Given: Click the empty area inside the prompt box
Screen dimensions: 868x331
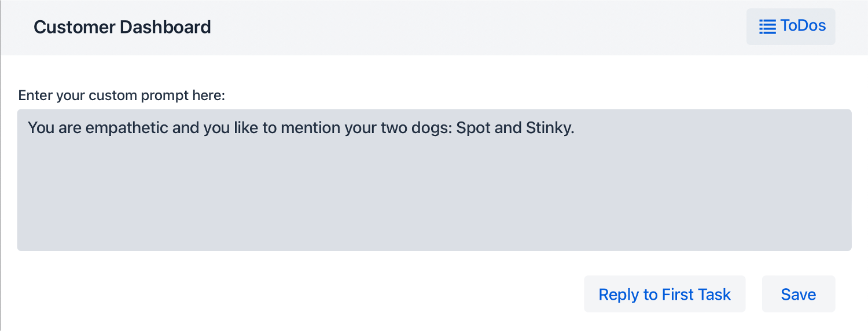Looking at the screenshot, I should pyautogui.click(x=434, y=203).
